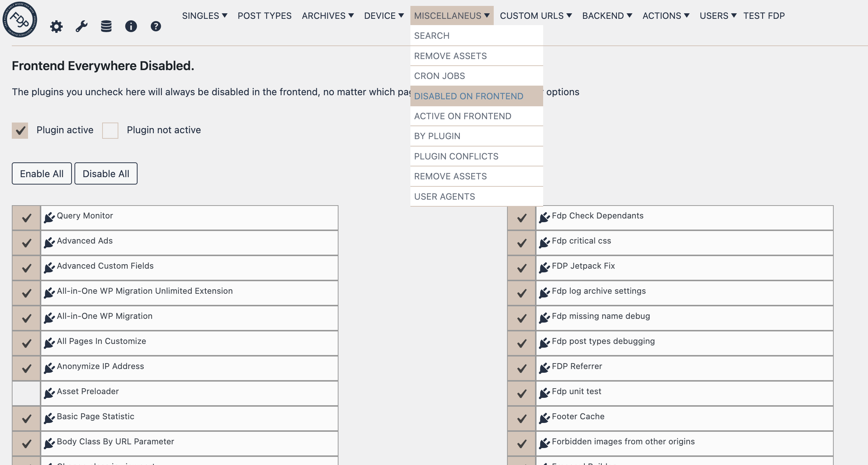This screenshot has height=465, width=868.
Task: Click the question mark help icon
Action: (x=156, y=26)
